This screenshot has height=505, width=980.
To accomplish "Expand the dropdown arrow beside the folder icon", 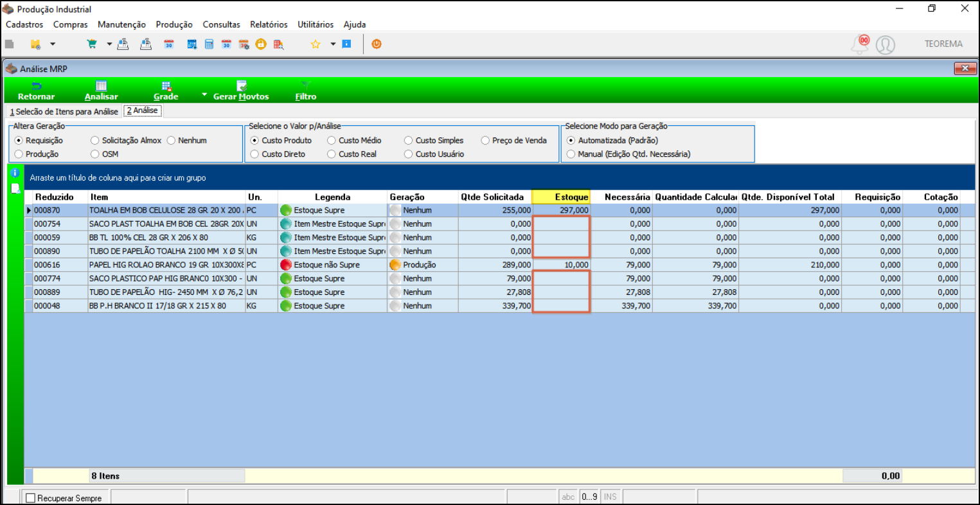I will 53,44.
